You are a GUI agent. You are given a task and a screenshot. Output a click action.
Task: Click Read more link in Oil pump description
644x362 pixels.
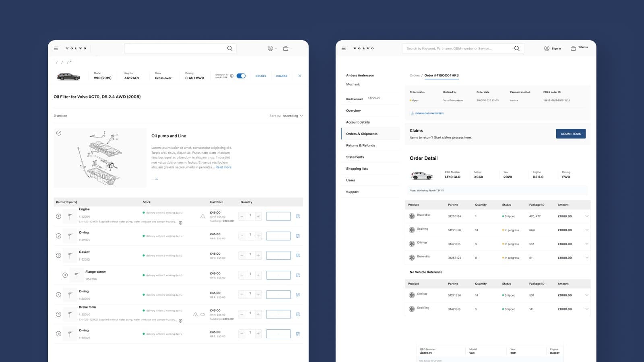point(223,167)
